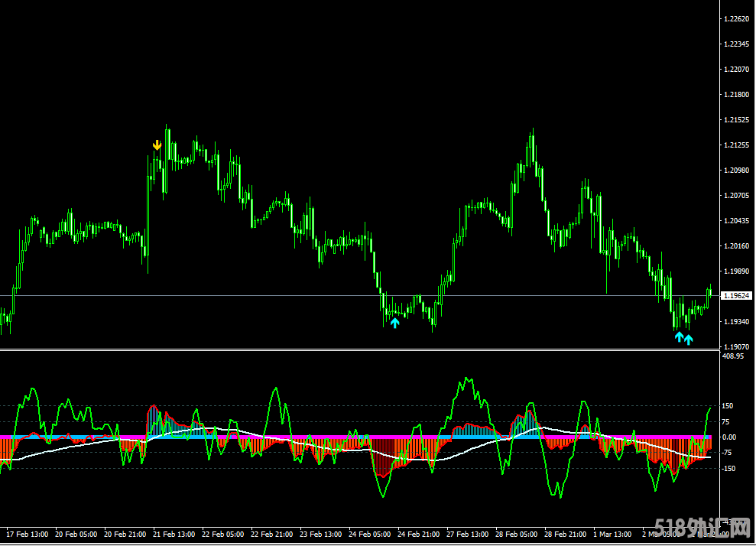Select the yellow down sell-signal arrow
This screenshot has height=546, width=756.
[157, 145]
